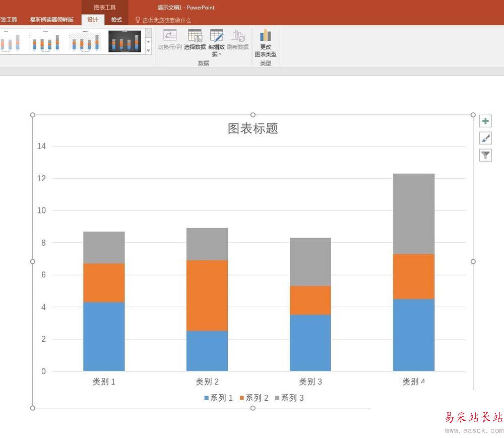Select the blue segment of 类别 1 bar
The height and width of the screenshot is (438, 504).
pyautogui.click(x=104, y=336)
